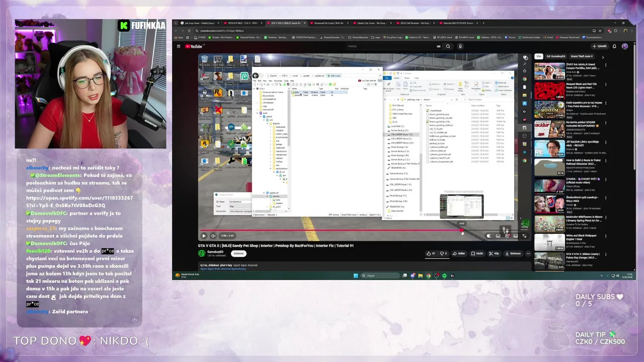Click the Uložit save button
Image resolution: width=644 pixels, height=362 pixels.
point(477,253)
